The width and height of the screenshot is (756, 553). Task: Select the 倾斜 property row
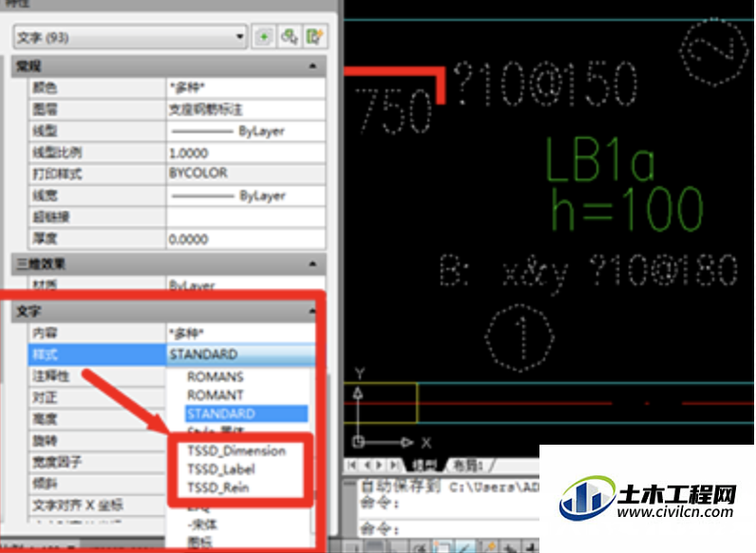coord(97,483)
